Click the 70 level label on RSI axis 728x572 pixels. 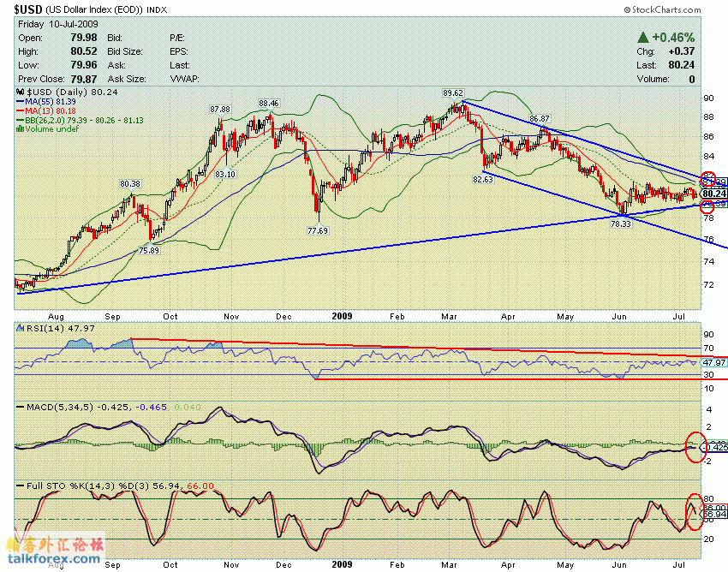point(709,348)
